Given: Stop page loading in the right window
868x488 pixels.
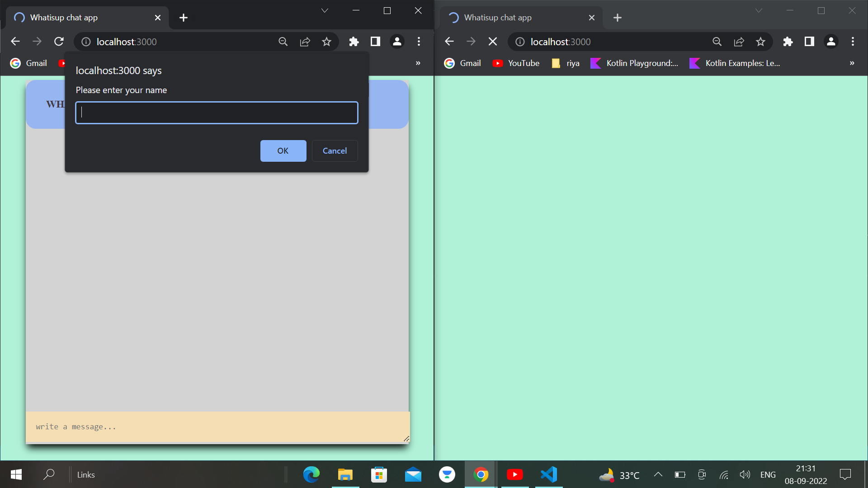Looking at the screenshot, I should 492,41.
